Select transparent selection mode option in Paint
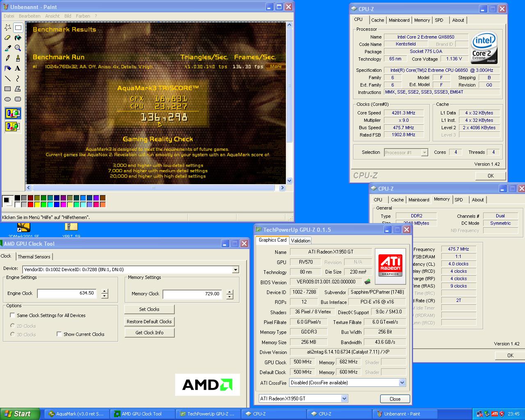525x420 pixels. point(13,126)
